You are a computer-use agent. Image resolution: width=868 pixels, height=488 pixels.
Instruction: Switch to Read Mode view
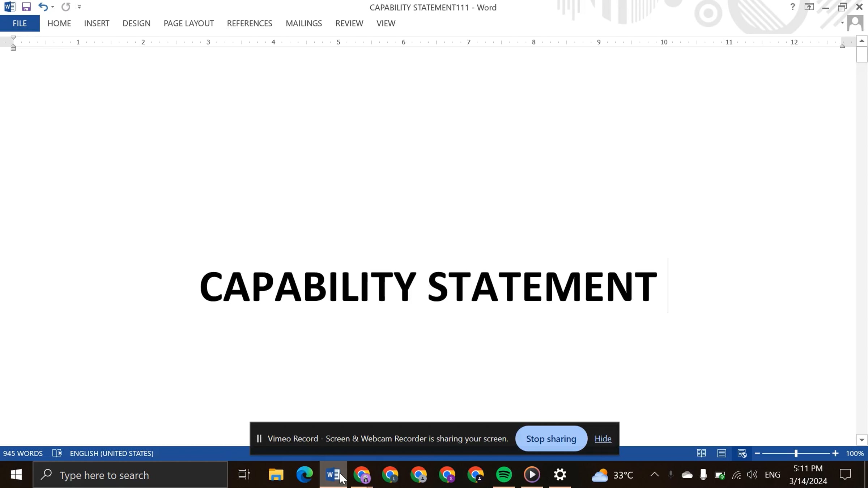pyautogui.click(x=701, y=453)
